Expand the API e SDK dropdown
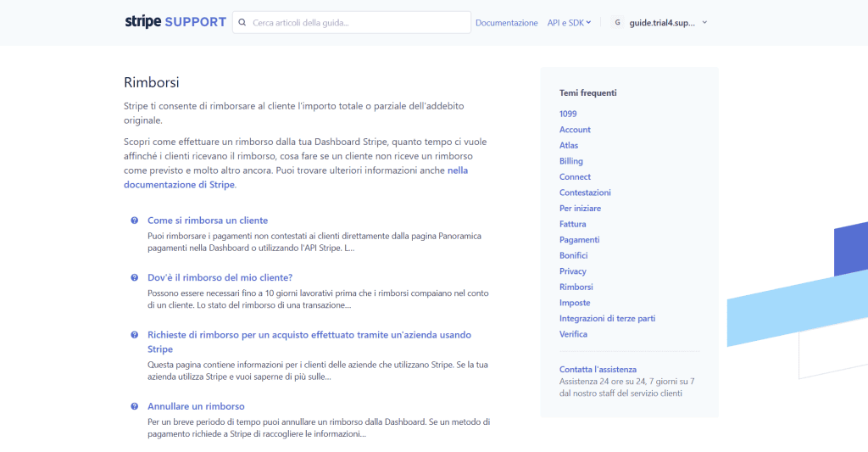This screenshot has height=452, width=868. coord(569,23)
